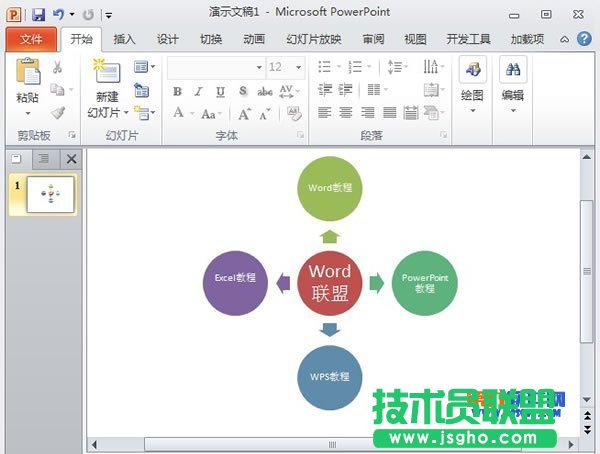This screenshot has width=600, height=454.
Task: Click Decrease list indent level icon
Action: point(325,90)
